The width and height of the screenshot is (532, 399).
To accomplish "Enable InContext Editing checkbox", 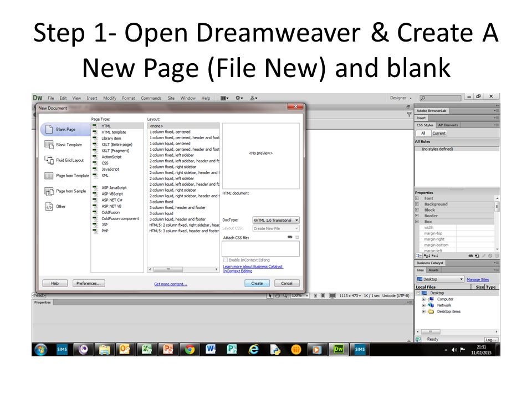I will pyautogui.click(x=226, y=260).
